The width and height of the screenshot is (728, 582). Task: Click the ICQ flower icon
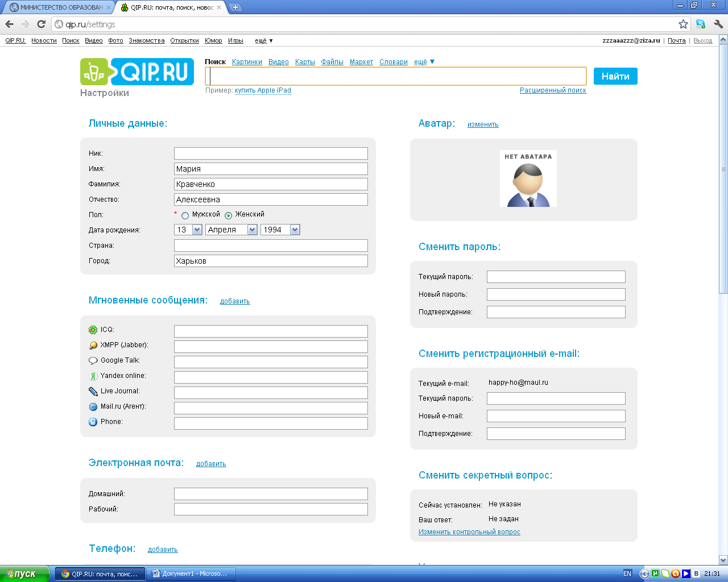(x=93, y=330)
